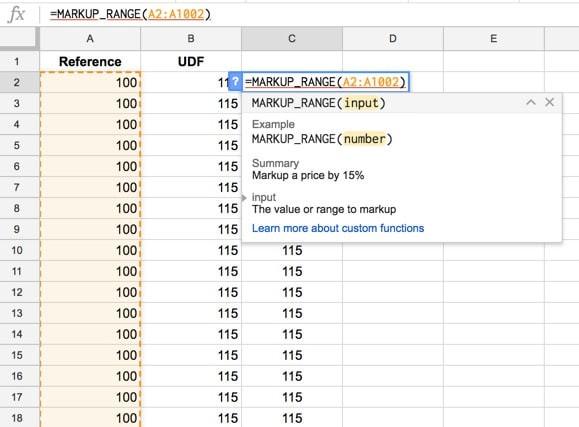The image size is (579, 427).
Task: Click the UDF header cell B1
Action: click(x=191, y=61)
